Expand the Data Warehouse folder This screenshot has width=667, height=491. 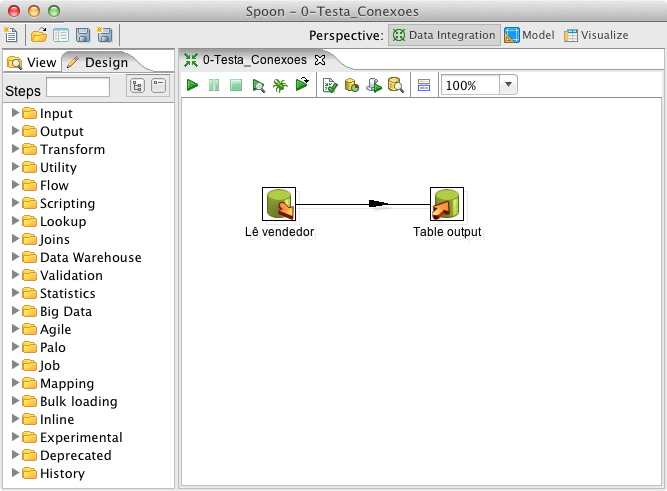pyautogui.click(x=15, y=257)
